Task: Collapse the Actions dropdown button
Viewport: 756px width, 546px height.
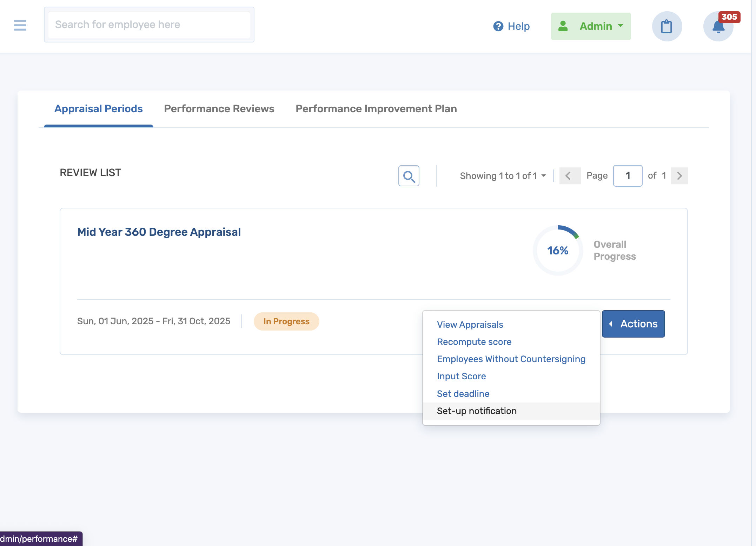Action: (x=633, y=324)
